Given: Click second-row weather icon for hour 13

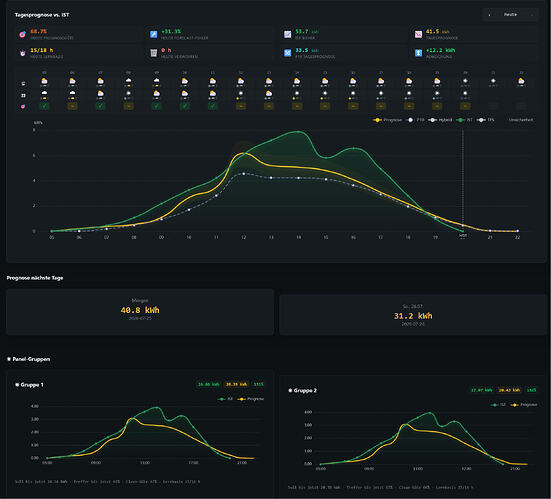Looking at the screenshot, I should click(x=269, y=94).
